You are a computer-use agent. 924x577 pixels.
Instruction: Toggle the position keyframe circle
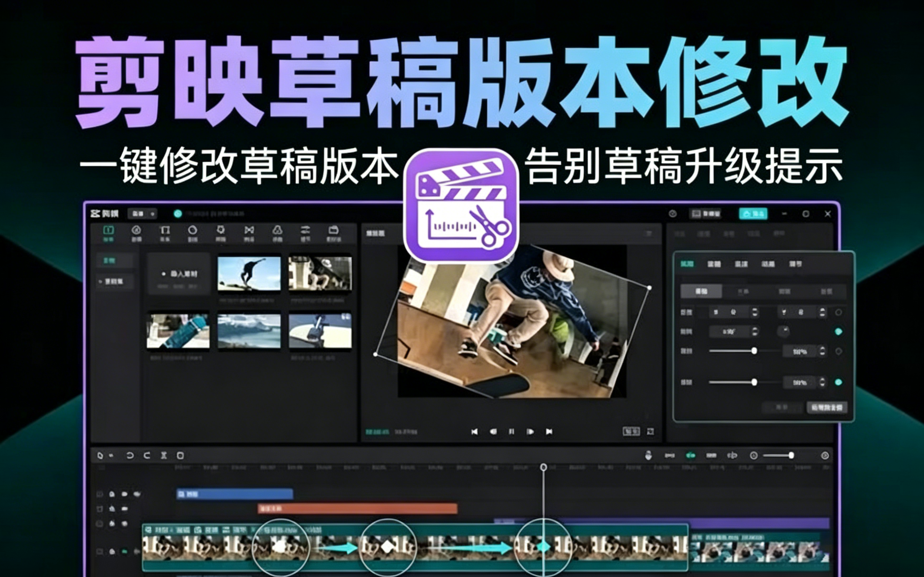tap(838, 312)
